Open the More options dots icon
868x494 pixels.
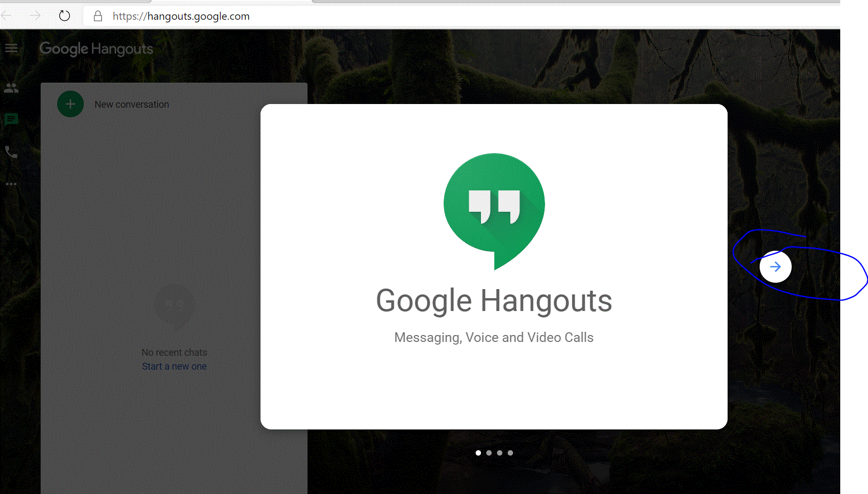click(x=11, y=184)
